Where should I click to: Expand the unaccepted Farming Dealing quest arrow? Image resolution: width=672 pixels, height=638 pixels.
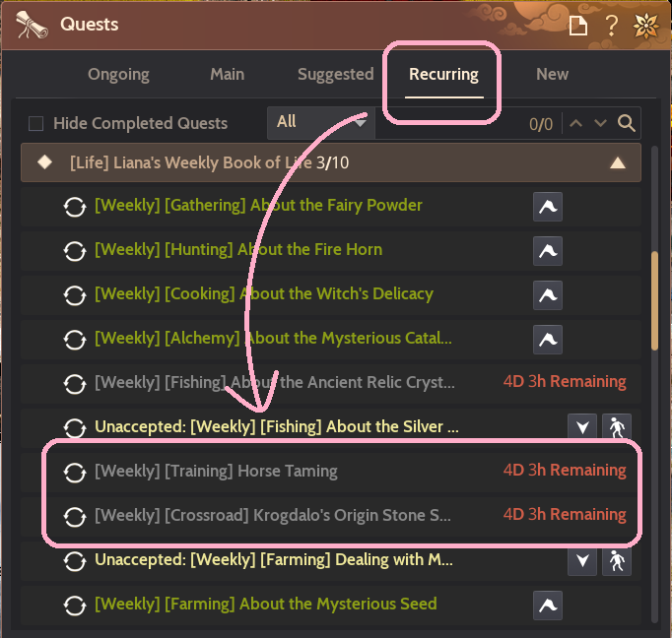pyautogui.click(x=583, y=560)
